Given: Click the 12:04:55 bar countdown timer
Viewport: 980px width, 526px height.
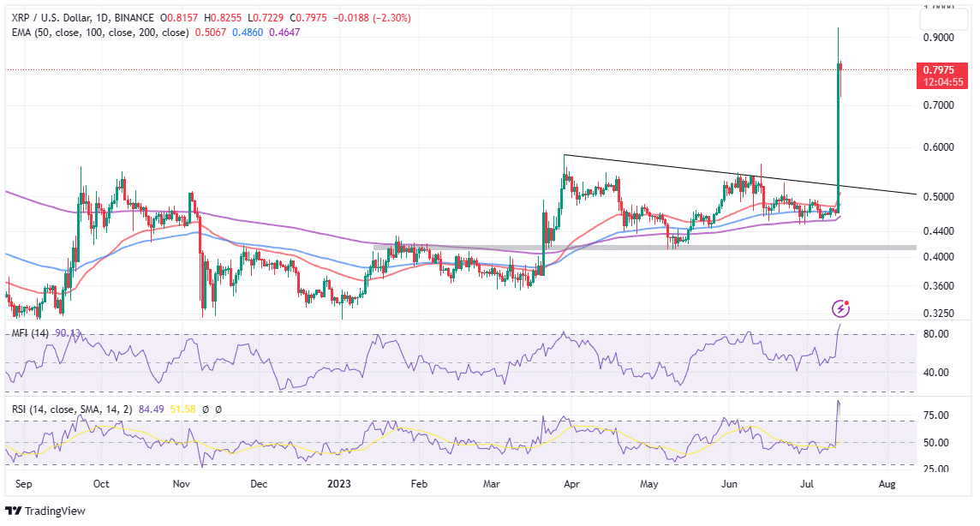Looking at the screenshot, I should (941, 82).
